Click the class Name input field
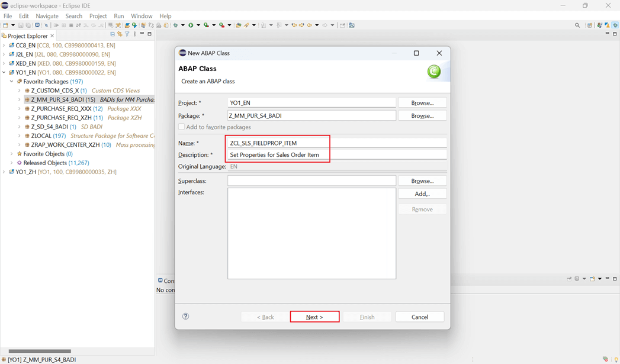Screen dimensions: 620x364 click(x=336, y=143)
